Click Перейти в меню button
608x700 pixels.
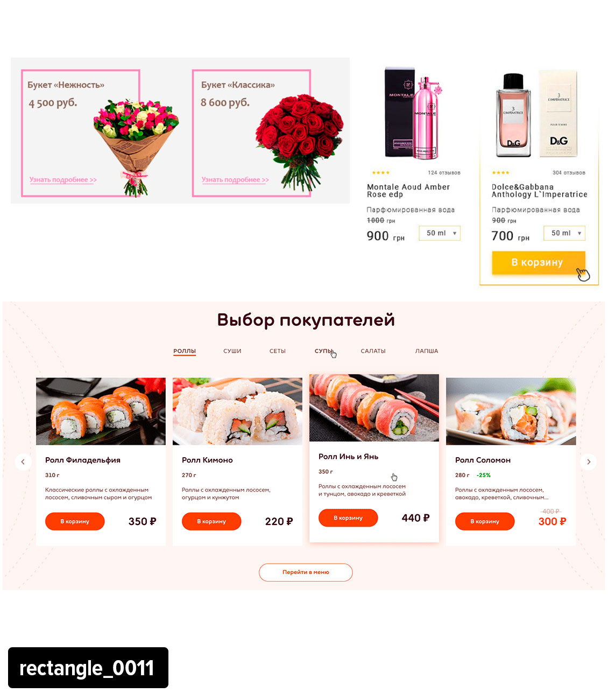coord(306,572)
